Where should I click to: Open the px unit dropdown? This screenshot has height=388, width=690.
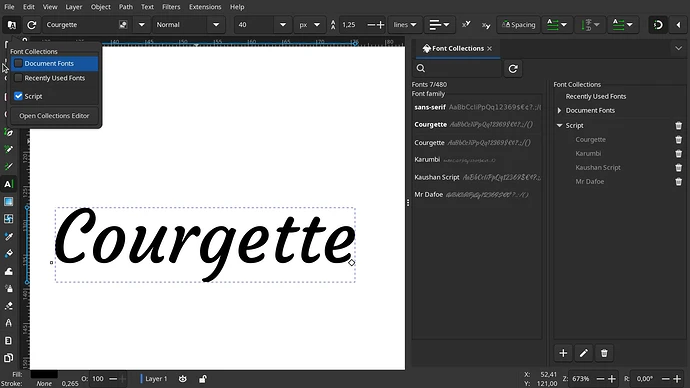pos(310,25)
